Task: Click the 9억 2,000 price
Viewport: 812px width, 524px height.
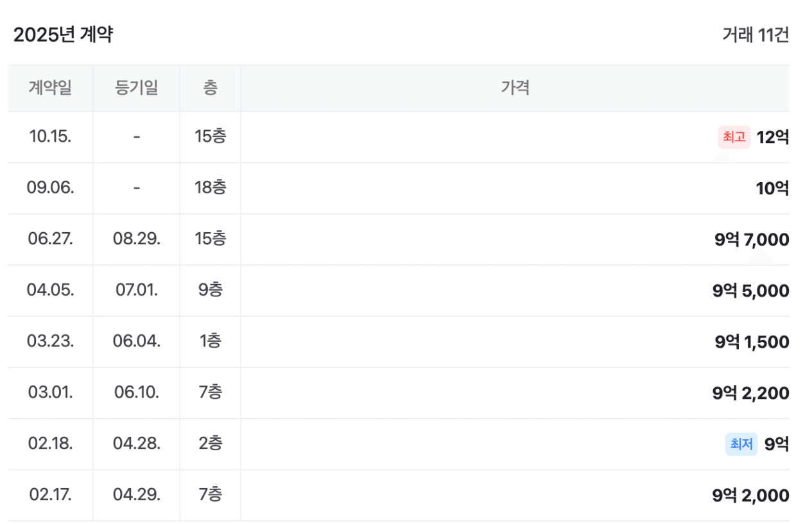Action: click(x=750, y=496)
